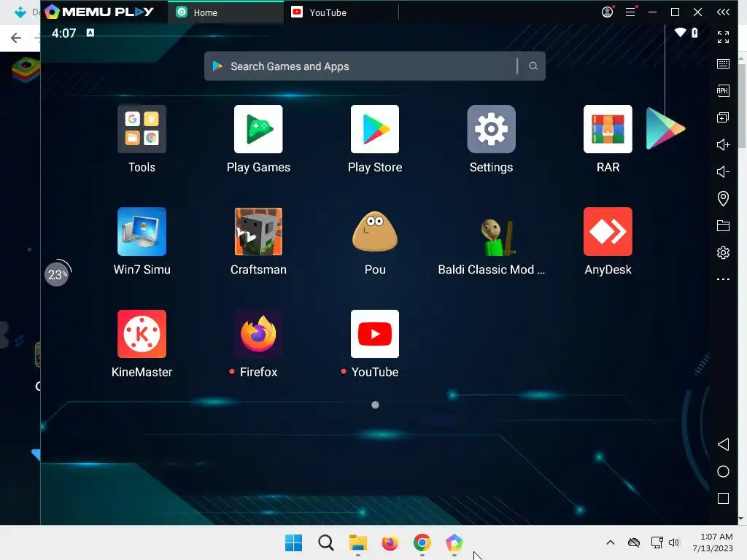Click Android home circle button

(x=723, y=472)
